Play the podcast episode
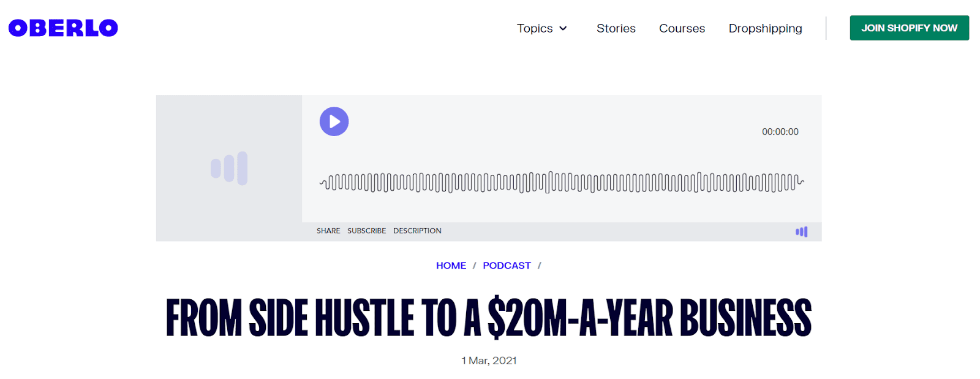Screen dimensions: 980x379 point(334,121)
